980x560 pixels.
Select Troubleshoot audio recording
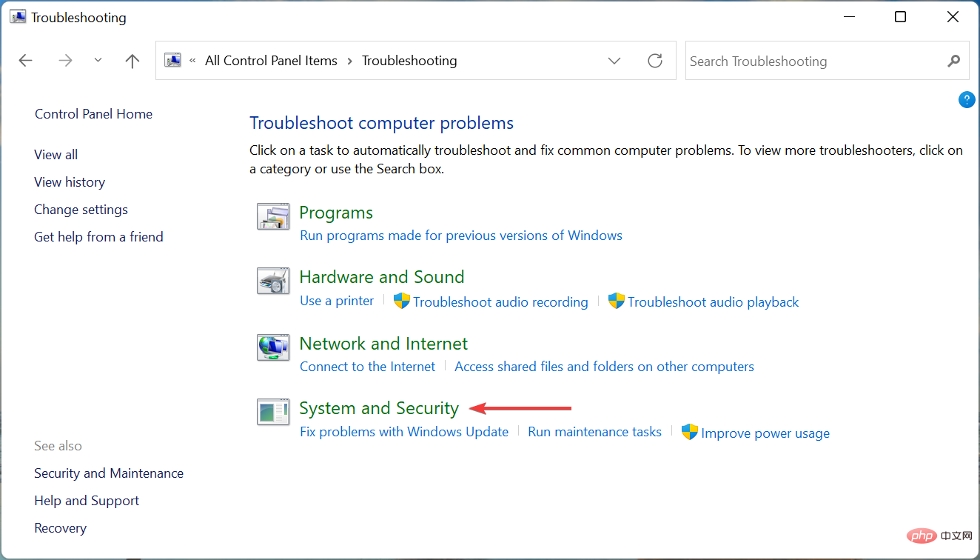(x=500, y=302)
